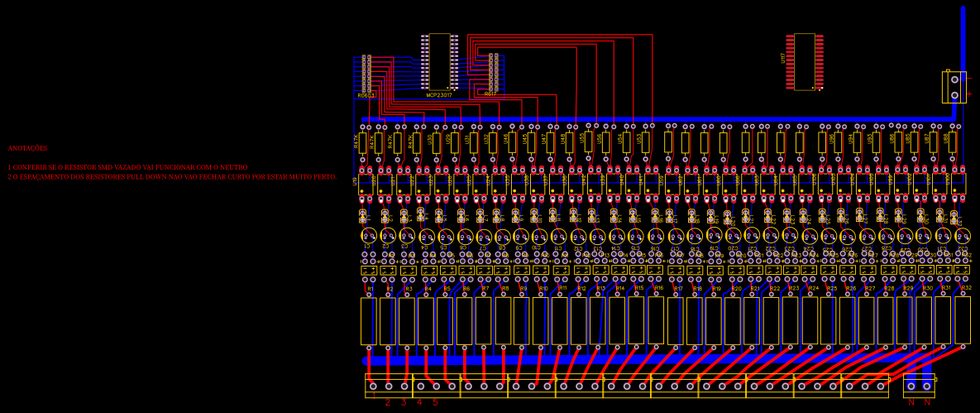Screen dimensions: 980x413
Task: Select resistor labeled U86
Action: pos(898,142)
